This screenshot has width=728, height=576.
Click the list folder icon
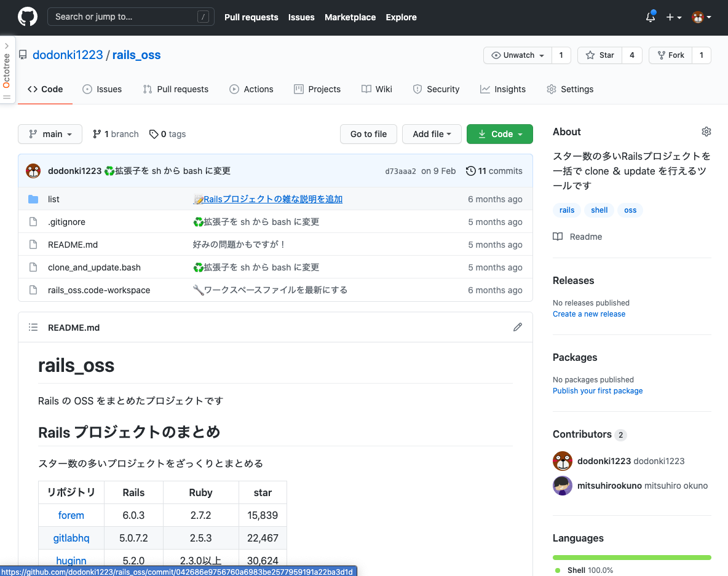tap(33, 199)
